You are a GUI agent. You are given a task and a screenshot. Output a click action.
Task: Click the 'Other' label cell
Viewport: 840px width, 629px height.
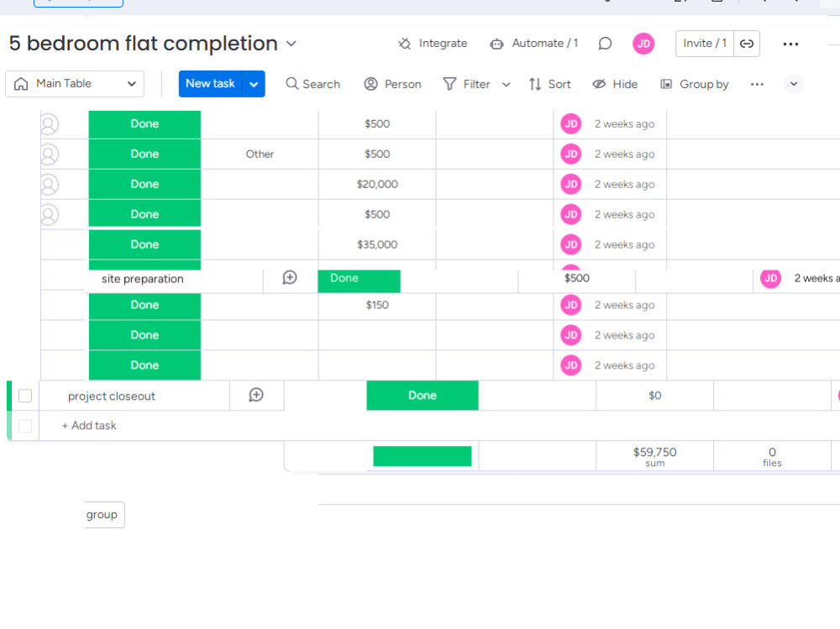point(260,155)
